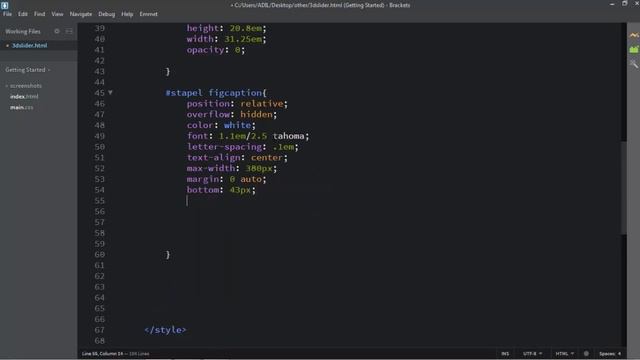This screenshot has height=360, width=640.
Task: Click 'tahoma' in the font declaration
Action: (289, 136)
